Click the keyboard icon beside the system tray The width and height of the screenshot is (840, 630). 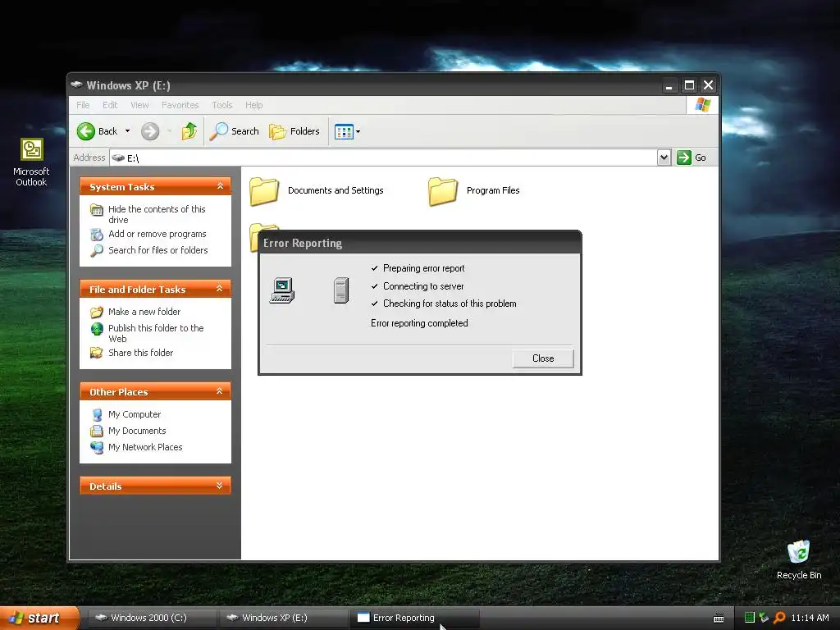[719, 619]
